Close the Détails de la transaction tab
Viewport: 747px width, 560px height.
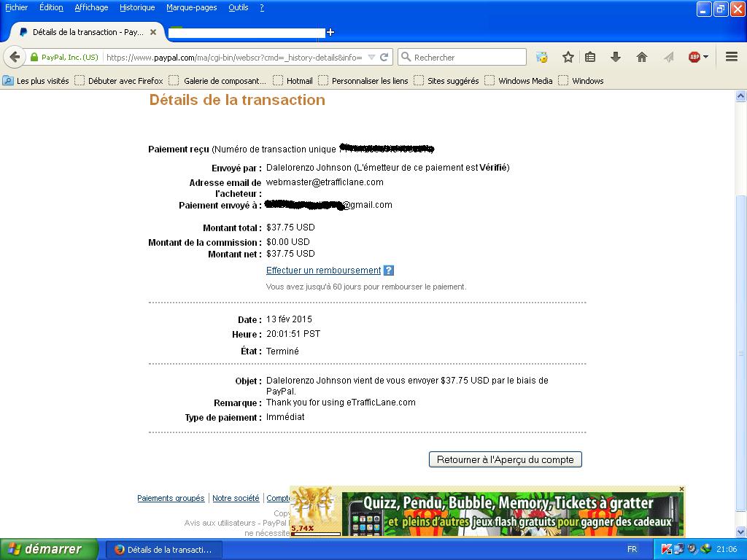click(153, 32)
